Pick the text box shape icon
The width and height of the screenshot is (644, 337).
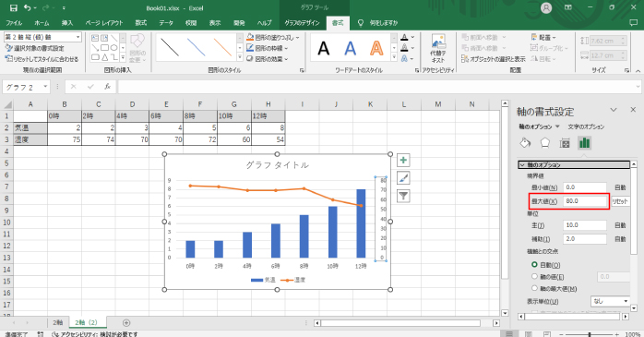(x=95, y=38)
